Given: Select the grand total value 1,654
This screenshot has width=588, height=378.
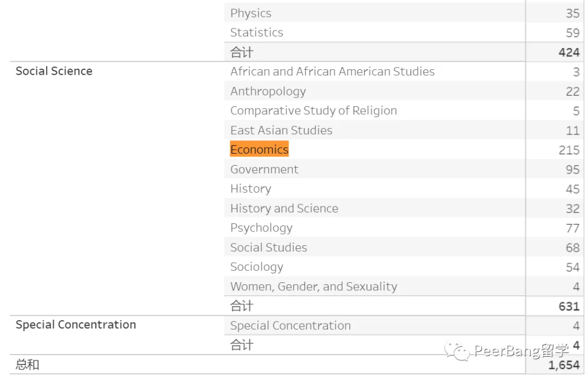Looking at the screenshot, I should [x=563, y=365].
